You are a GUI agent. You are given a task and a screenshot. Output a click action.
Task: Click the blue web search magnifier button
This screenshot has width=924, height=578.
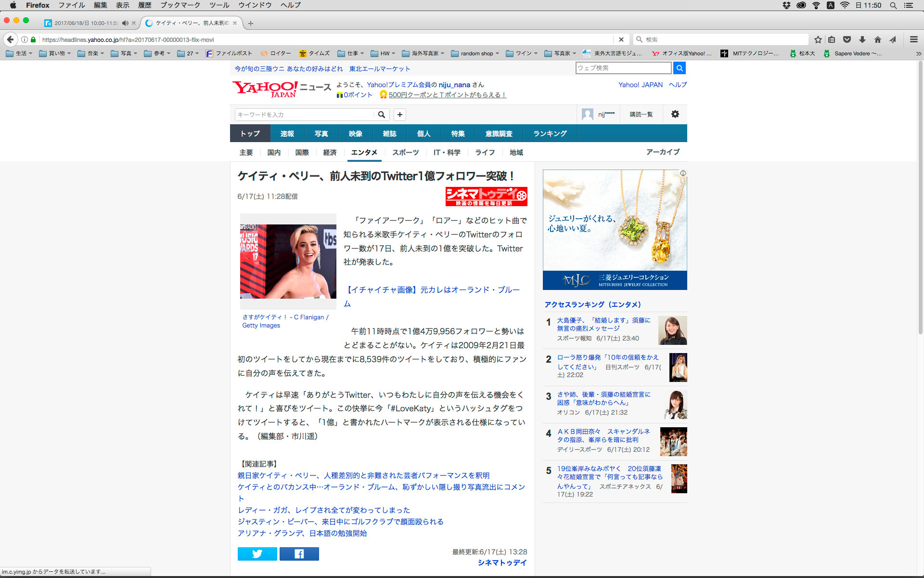(679, 68)
